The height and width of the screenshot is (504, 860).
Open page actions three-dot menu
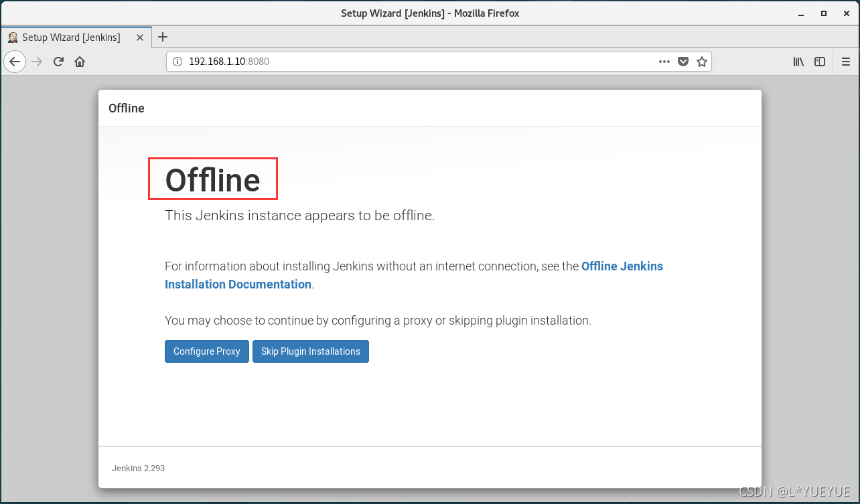coord(664,62)
